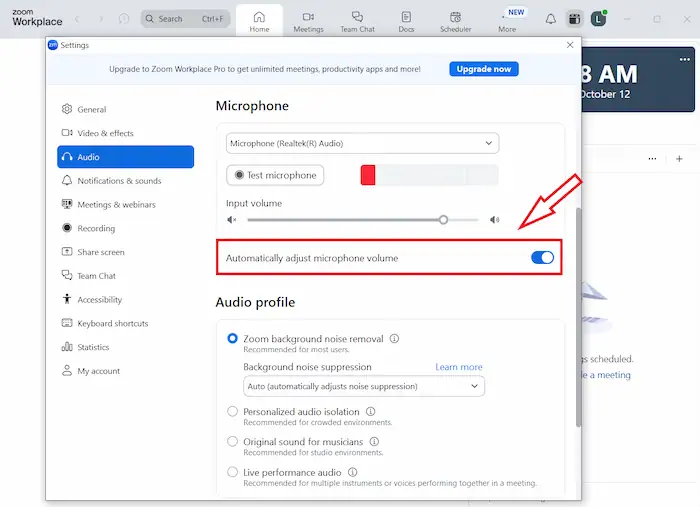700x507 pixels.
Task: Click the Upgrade now button
Action: tap(483, 69)
